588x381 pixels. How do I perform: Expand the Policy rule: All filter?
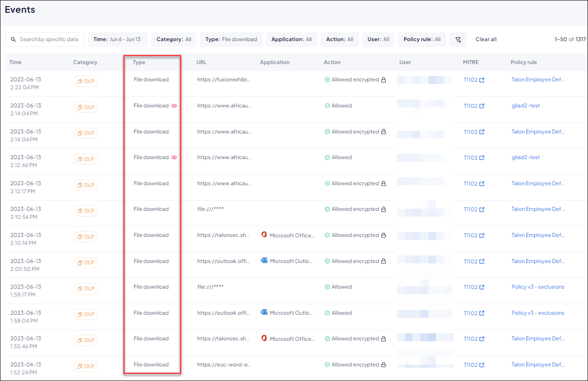tap(422, 39)
